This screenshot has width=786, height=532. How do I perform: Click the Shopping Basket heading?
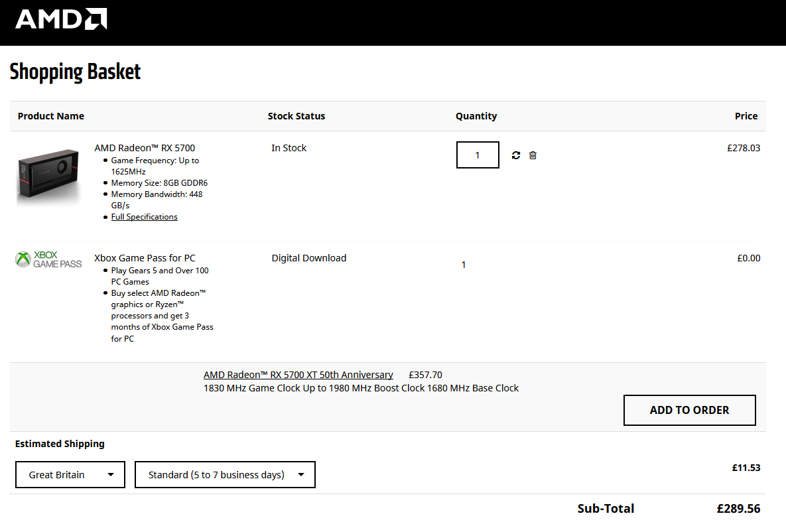tap(75, 72)
